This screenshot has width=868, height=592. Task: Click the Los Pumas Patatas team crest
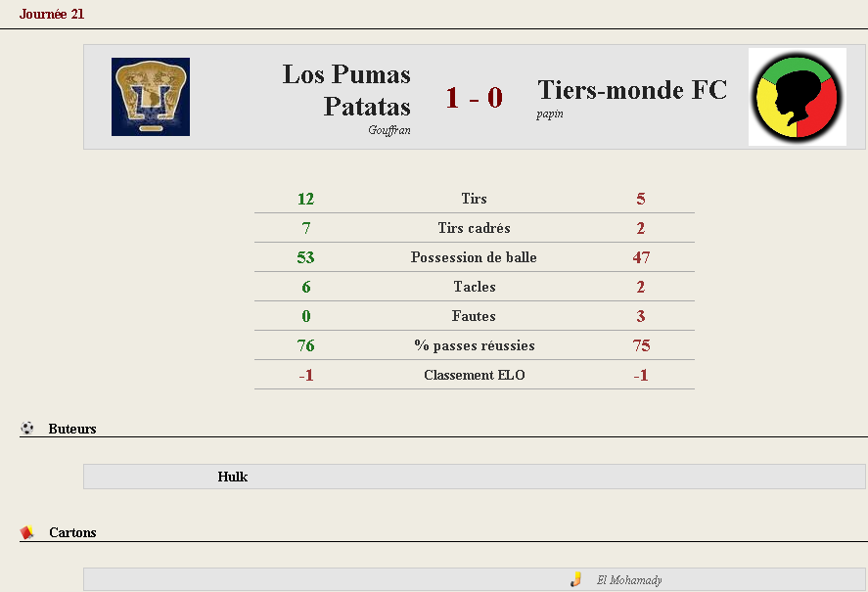(x=151, y=97)
